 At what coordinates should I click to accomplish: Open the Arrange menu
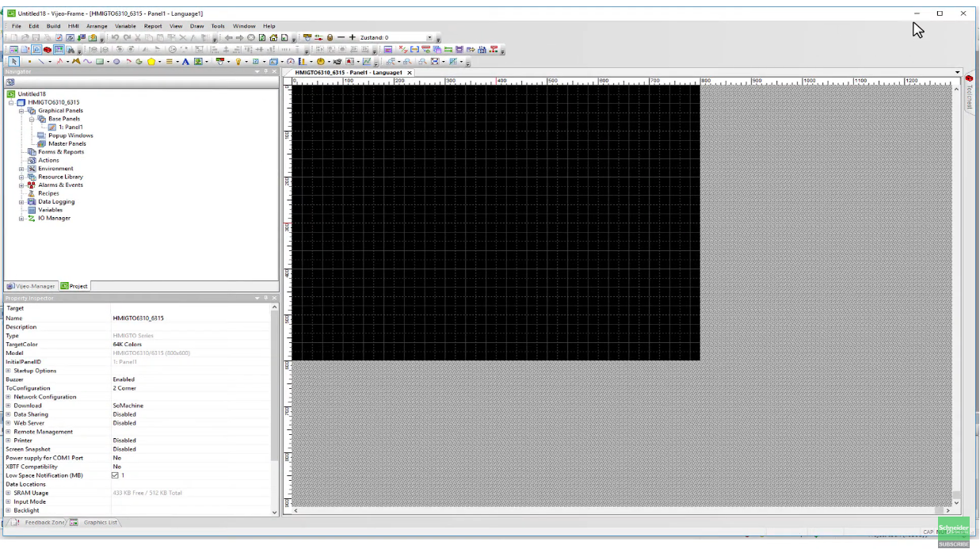click(97, 26)
